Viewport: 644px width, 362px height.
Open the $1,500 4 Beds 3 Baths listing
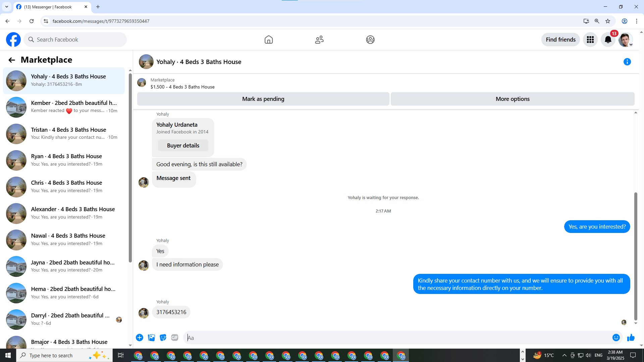point(182,87)
